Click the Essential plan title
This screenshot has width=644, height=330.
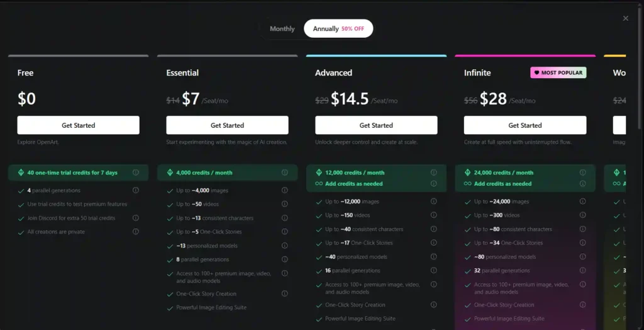tap(182, 73)
